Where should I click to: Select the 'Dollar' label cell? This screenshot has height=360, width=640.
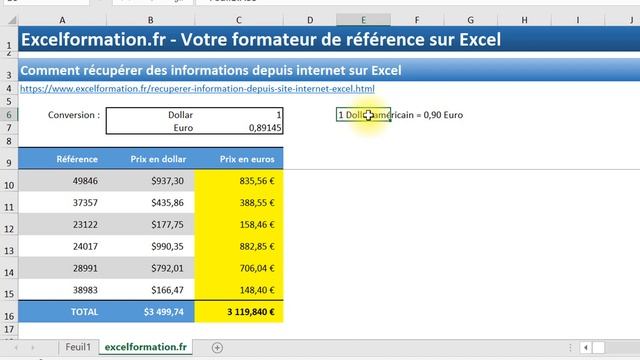tap(151, 115)
